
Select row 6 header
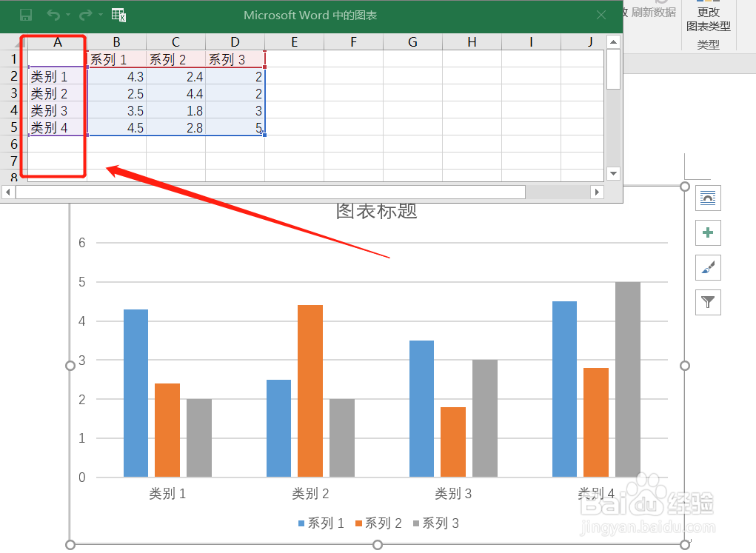tap(14, 144)
